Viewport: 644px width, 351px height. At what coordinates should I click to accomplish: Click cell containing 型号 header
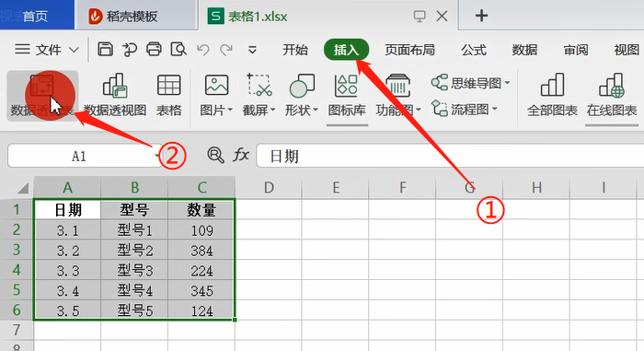click(134, 210)
